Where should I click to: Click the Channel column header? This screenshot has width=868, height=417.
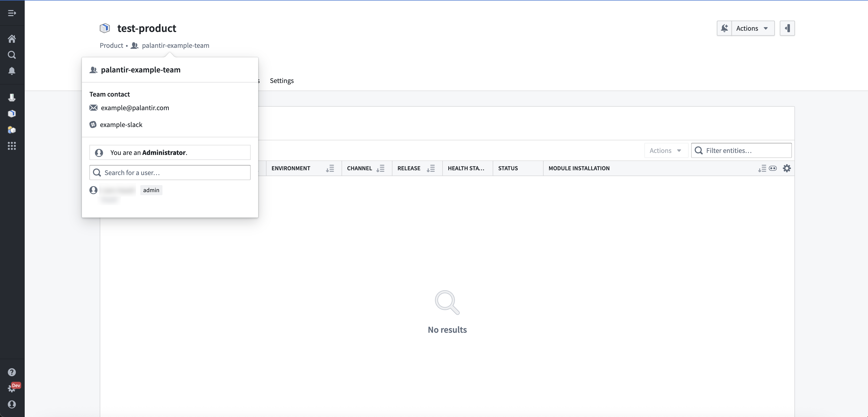tap(359, 168)
